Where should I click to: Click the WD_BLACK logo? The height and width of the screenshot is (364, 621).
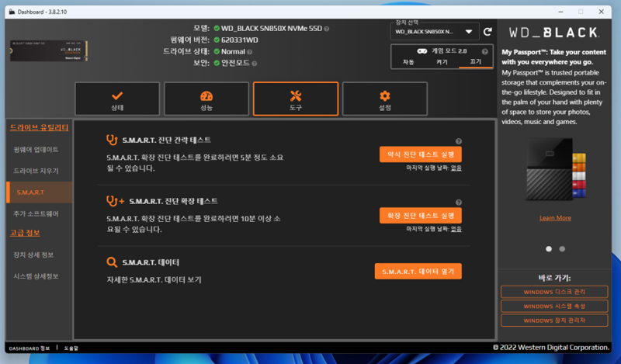tap(554, 33)
